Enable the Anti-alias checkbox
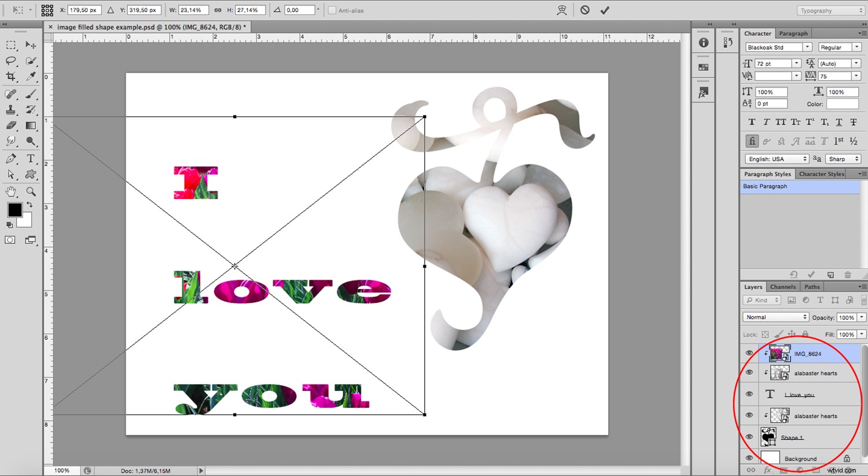The height and width of the screenshot is (476, 868). (x=333, y=10)
